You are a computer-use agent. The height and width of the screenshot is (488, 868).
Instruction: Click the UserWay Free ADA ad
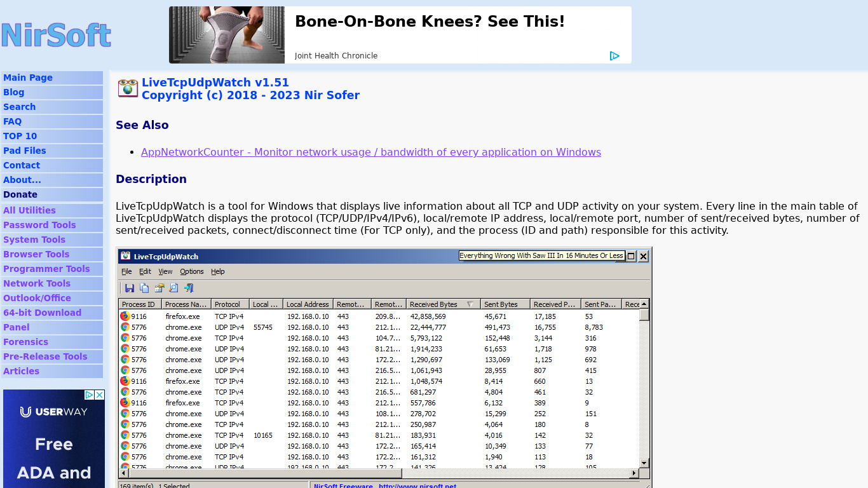[54, 438]
